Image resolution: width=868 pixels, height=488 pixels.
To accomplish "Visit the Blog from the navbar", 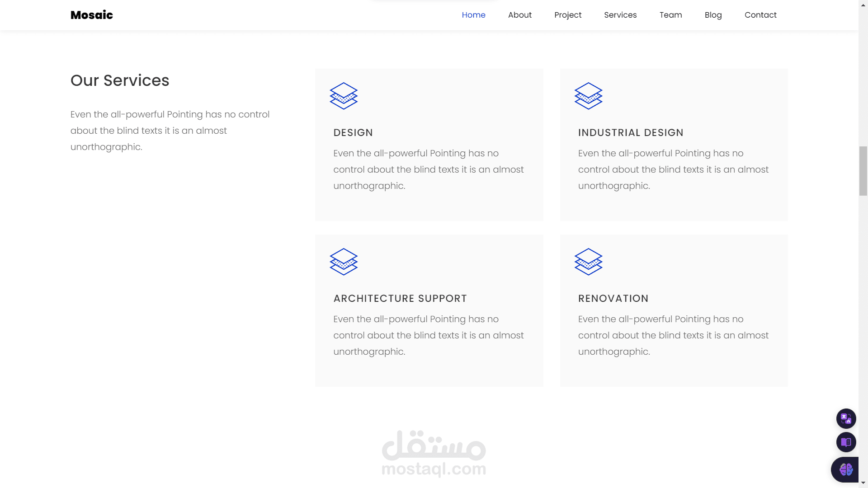I will click(713, 15).
